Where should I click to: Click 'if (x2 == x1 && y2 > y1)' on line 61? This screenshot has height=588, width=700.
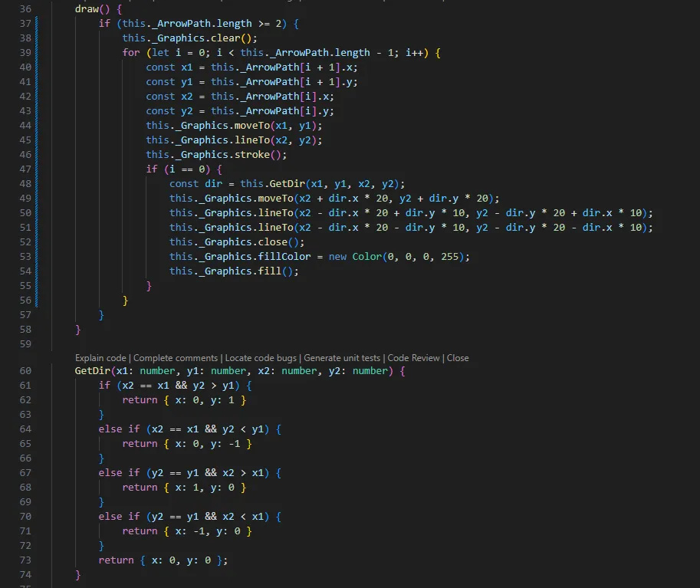[x=169, y=386]
